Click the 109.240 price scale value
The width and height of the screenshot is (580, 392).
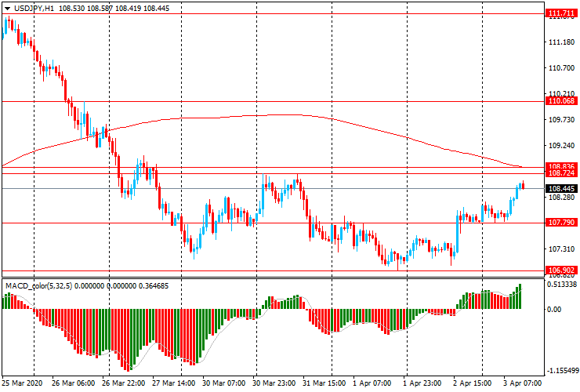561,146
